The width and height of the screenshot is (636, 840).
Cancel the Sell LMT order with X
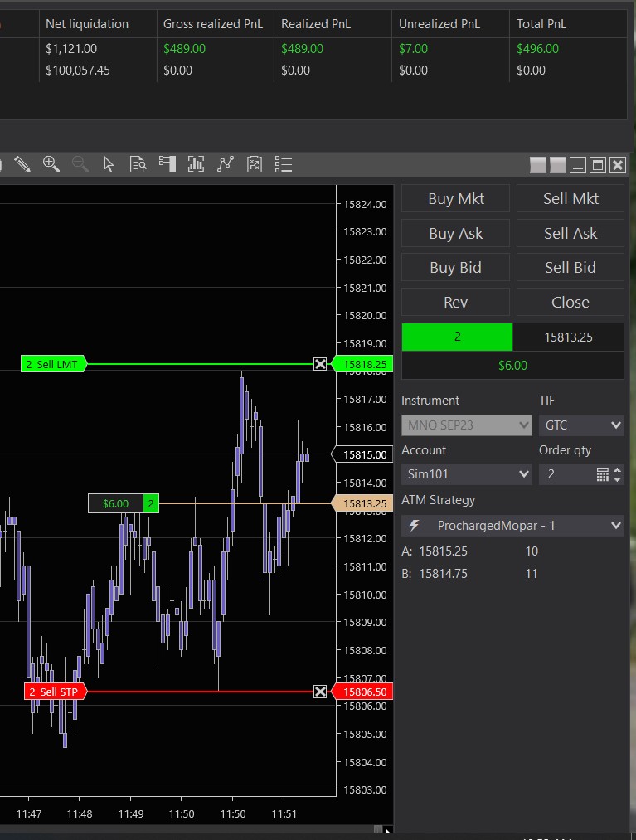(x=320, y=364)
